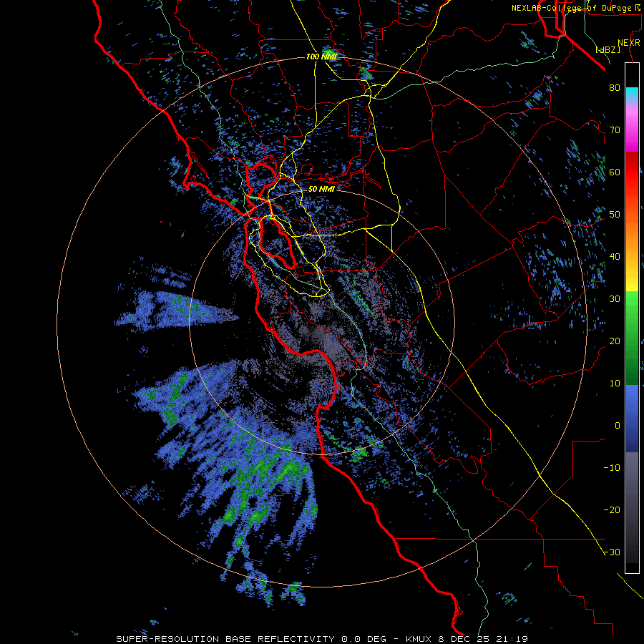Click the "50 NMI" range ring label
The height and width of the screenshot is (644, 644).
coord(321,189)
